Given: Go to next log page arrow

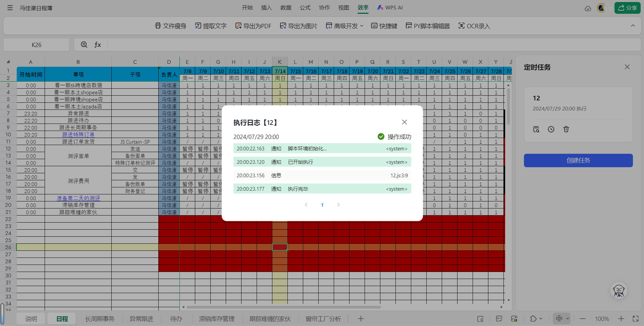Looking at the screenshot, I should tap(338, 204).
